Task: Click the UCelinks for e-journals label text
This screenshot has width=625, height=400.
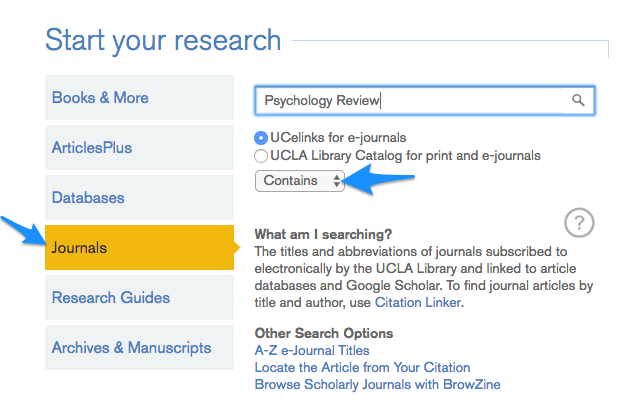Action: [x=338, y=138]
